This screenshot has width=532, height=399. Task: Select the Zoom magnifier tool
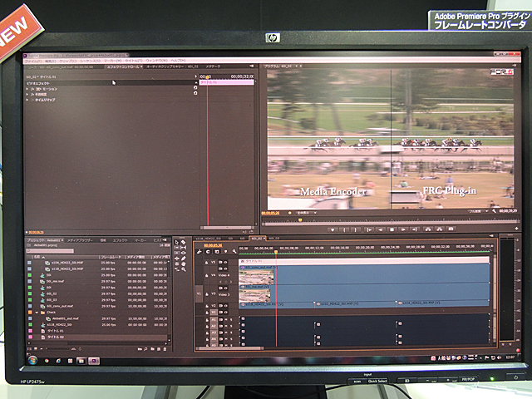tap(183, 269)
